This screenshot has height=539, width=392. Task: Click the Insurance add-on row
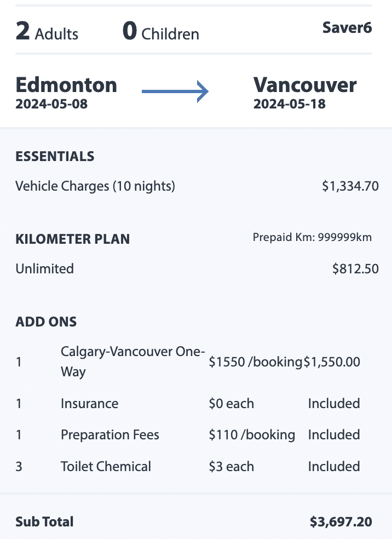tap(89, 404)
